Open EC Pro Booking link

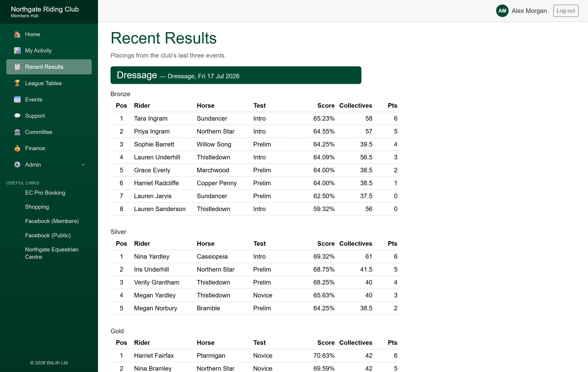tap(45, 193)
